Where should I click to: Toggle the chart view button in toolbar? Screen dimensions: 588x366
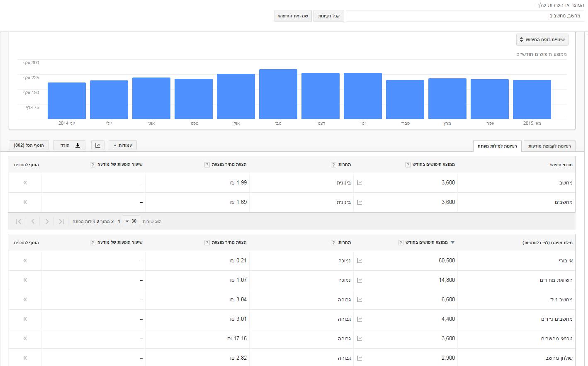(x=98, y=145)
